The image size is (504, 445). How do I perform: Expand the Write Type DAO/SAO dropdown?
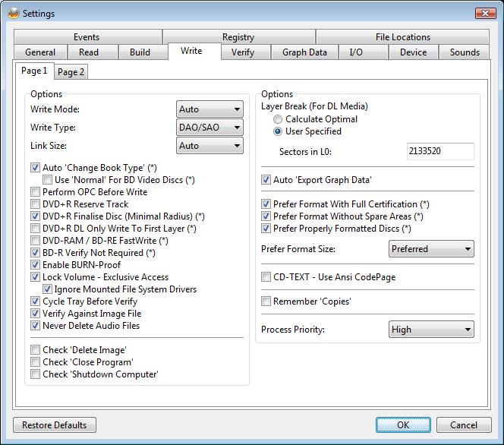(209, 128)
